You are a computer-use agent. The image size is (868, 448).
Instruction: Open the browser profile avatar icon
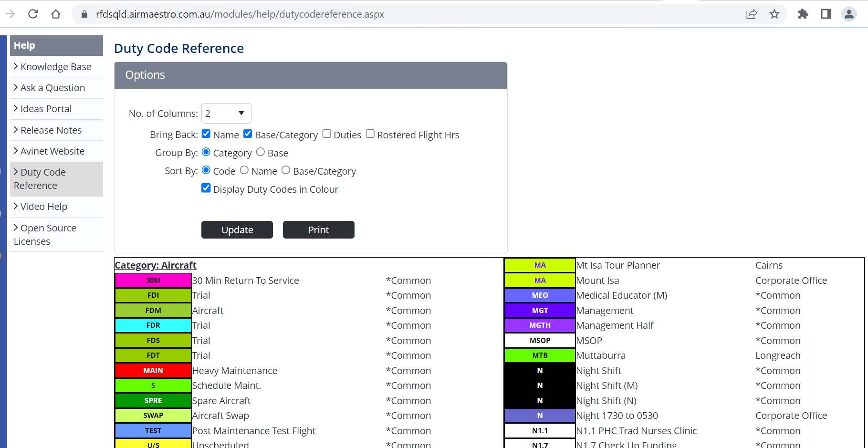(x=849, y=14)
